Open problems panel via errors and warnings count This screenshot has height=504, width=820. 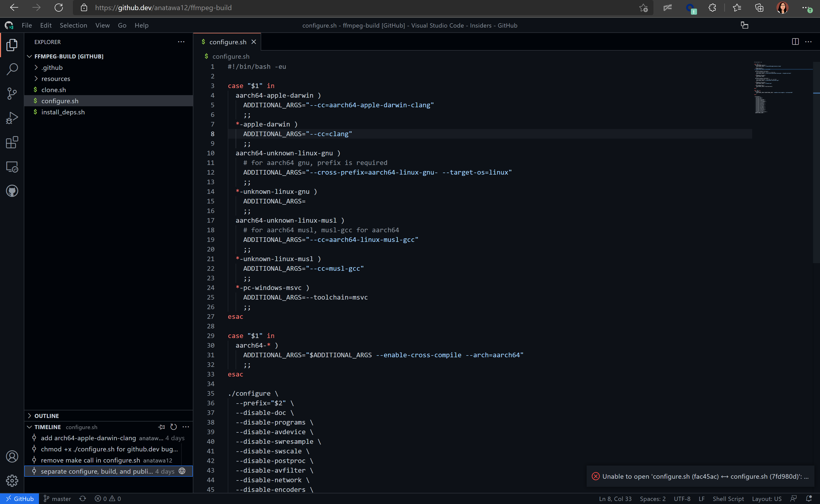point(108,499)
